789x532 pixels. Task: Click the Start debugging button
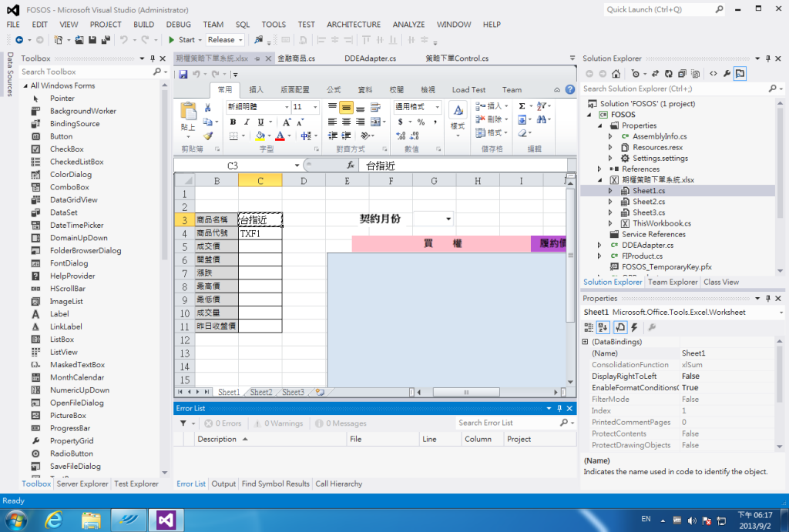click(182, 40)
